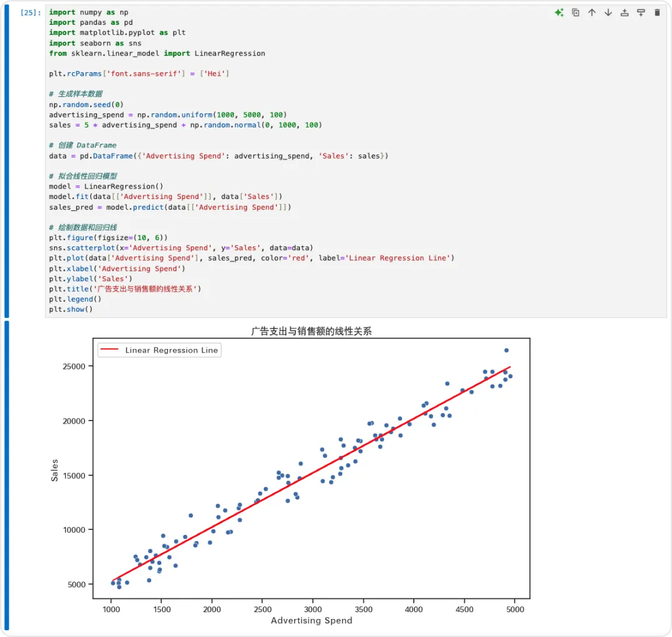Click the 25000 y-axis tick label

pos(74,366)
